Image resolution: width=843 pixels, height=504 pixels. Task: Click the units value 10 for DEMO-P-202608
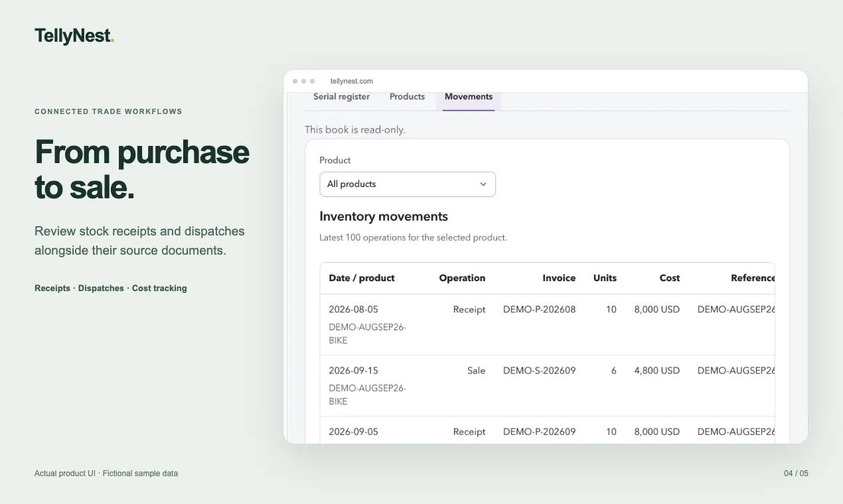point(611,310)
